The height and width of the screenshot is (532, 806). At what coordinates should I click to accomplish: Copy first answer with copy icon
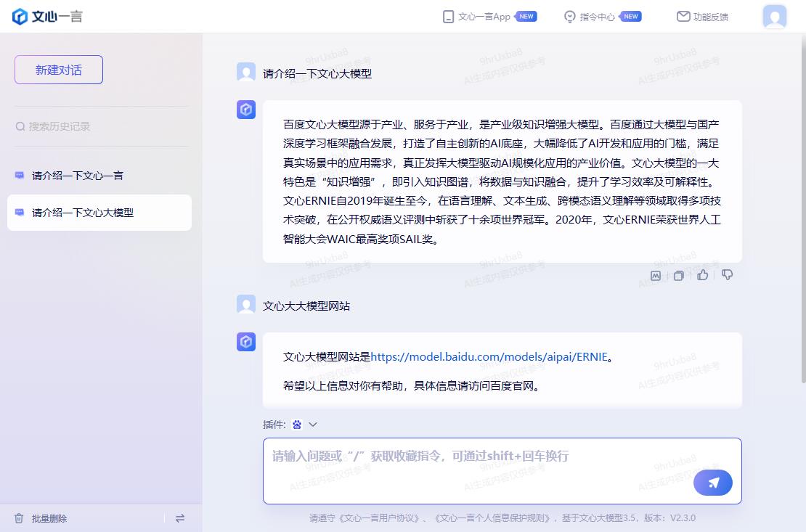(678, 276)
